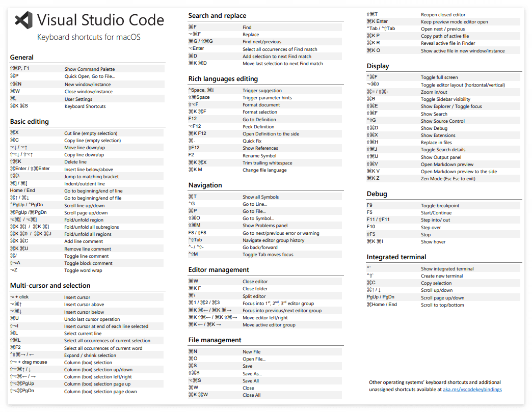Click the 'Toggle breakpoint' entry
Screen dimensions: 532x412
[x=440, y=206]
